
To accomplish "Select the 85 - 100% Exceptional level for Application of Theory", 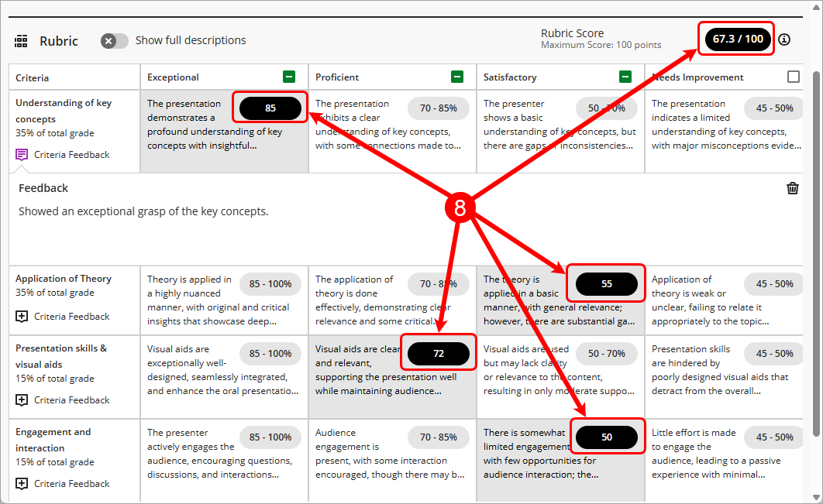I will click(270, 284).
